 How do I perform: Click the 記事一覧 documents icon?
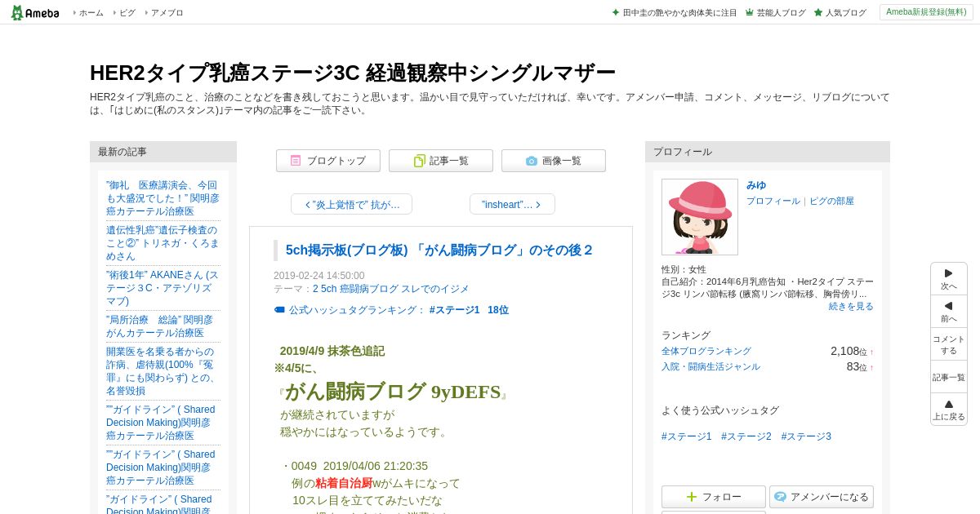(419, 161)
